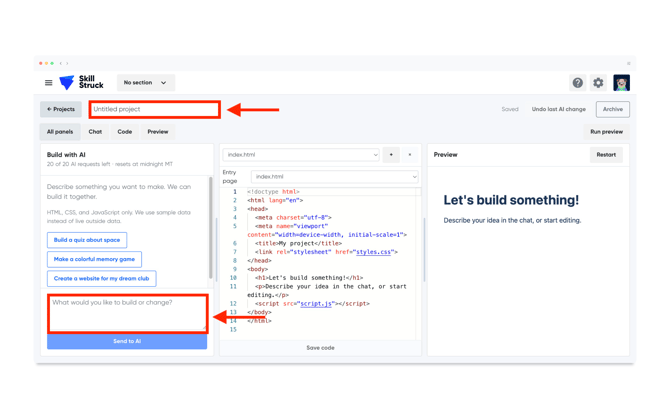670x418 pixels.
Task: Click the Preview panel title
Action: coord(445,155)
